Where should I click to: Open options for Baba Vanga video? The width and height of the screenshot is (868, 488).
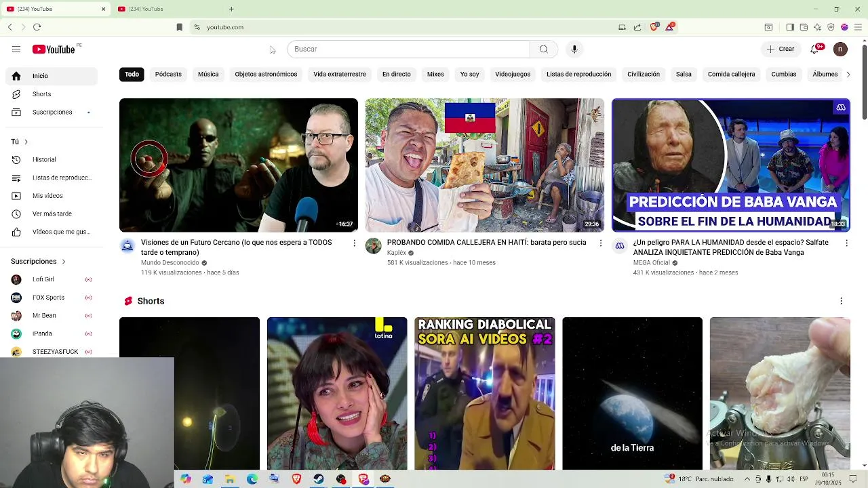tap(846, 243)
